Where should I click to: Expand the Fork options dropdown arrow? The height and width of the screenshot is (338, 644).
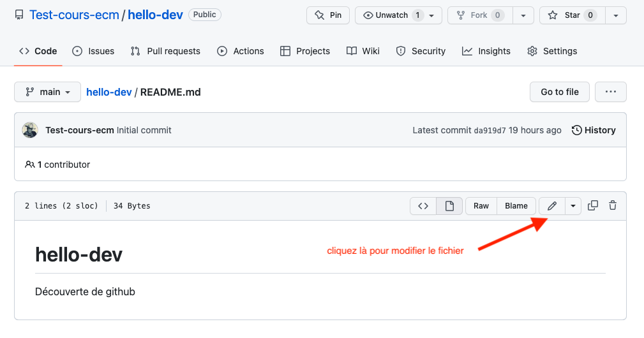coord(523,15)
